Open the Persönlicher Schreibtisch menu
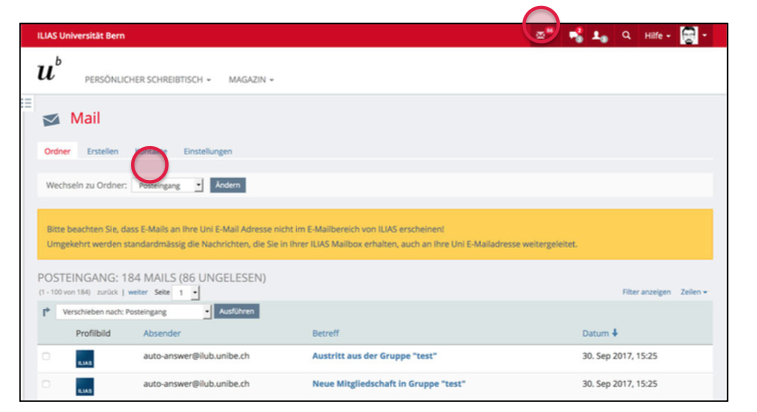 point(148,79)
